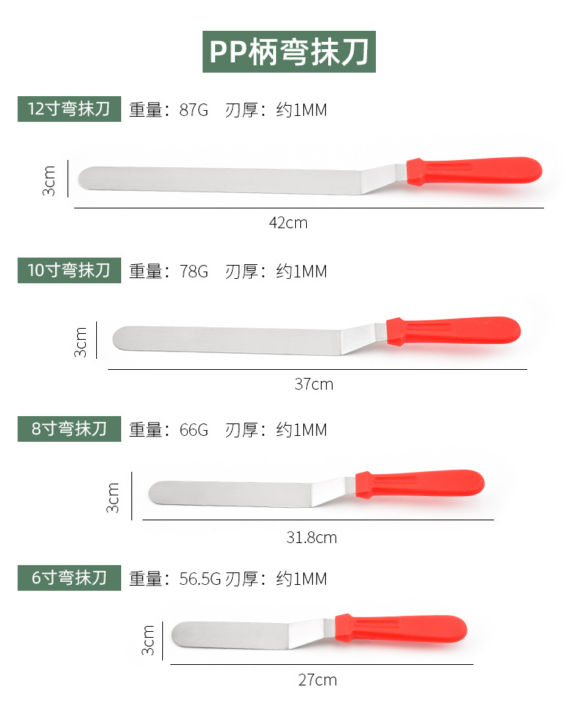Click the 27cm length measurement
The width and height of the screenshot is (580, 728).
(317, 680)
